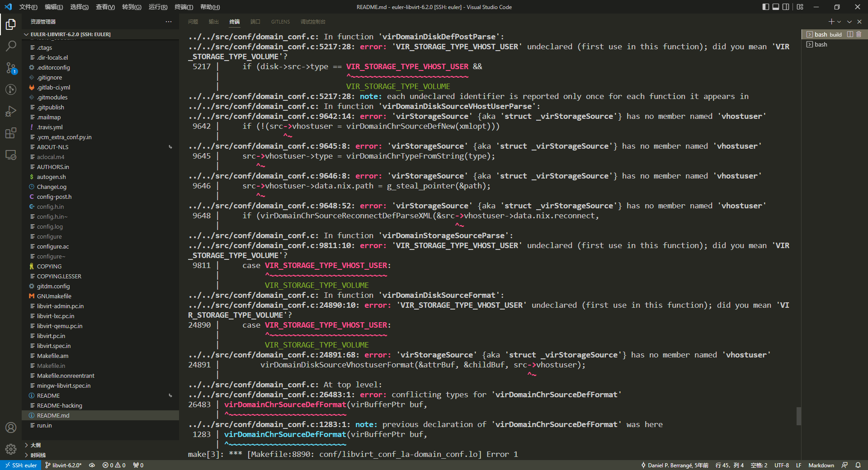Split the bash build terminal

(x=850, y=34)
